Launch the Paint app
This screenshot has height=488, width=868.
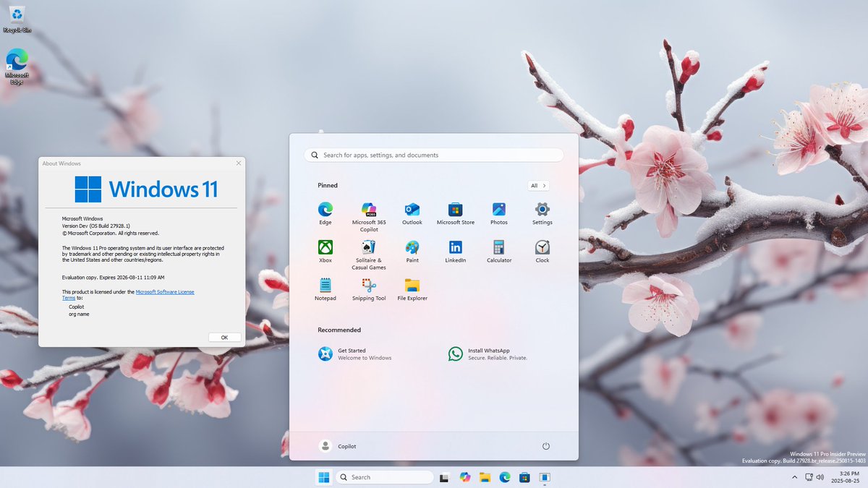click(412, 251)
